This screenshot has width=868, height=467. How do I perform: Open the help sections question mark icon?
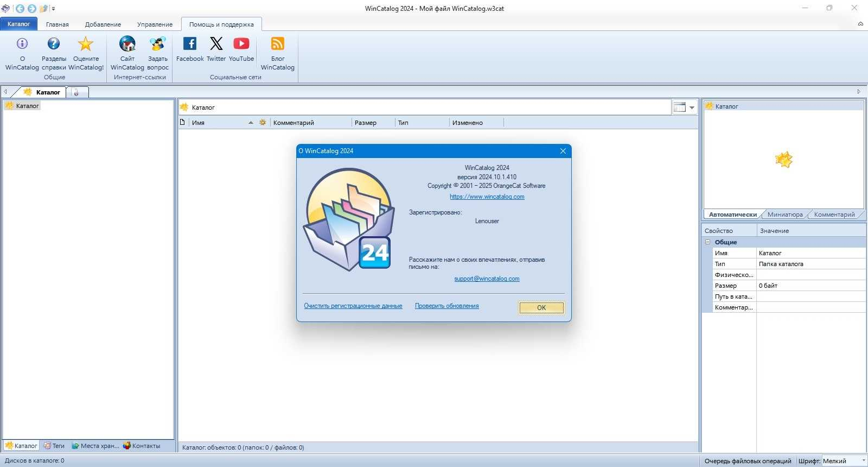(54, 43)
